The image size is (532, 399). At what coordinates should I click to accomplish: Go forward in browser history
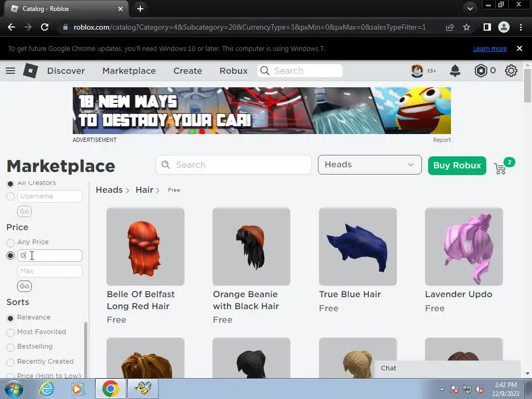[x=28, y=27]
